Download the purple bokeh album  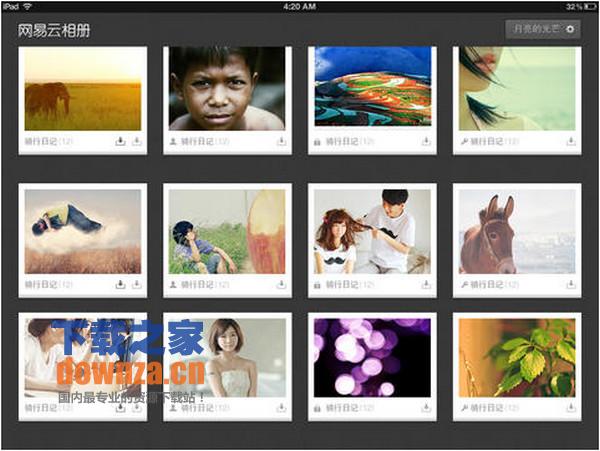(426, 408)
